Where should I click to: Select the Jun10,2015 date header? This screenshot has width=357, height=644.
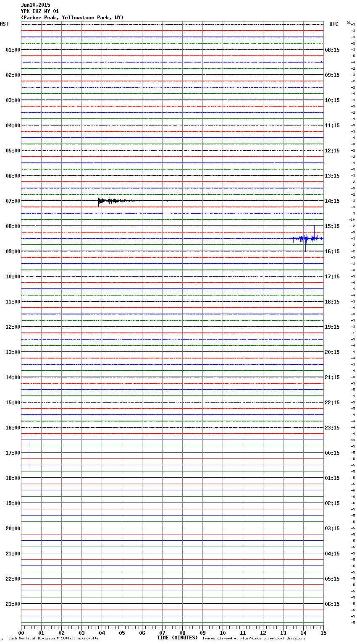coord(35,5)
